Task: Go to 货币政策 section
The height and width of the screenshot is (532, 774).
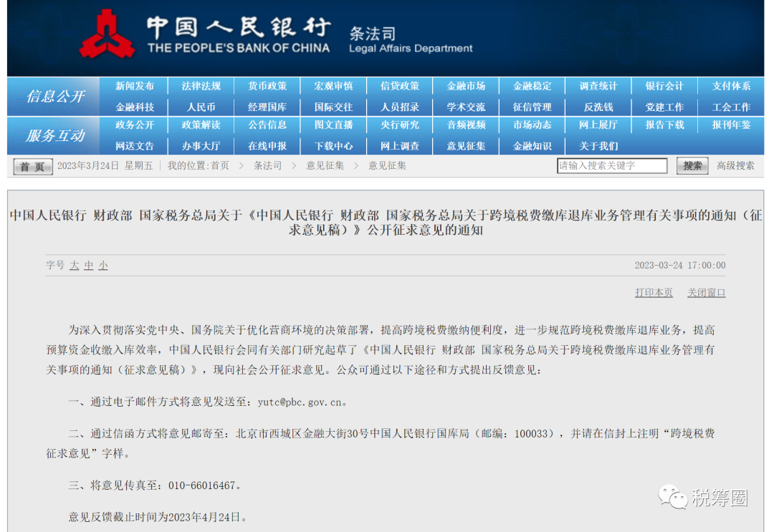Action: point(267,87)
